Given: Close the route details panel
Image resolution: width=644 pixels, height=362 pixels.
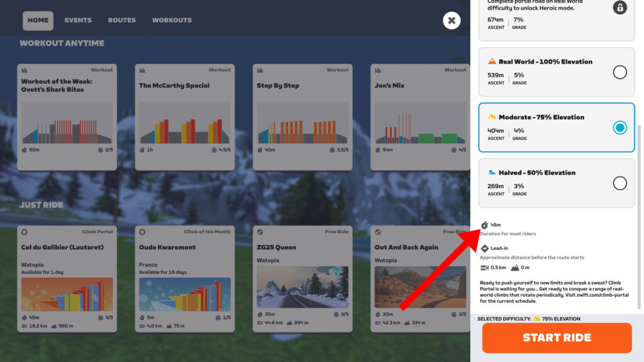Looking at the screenshot, I should [452, 20].
